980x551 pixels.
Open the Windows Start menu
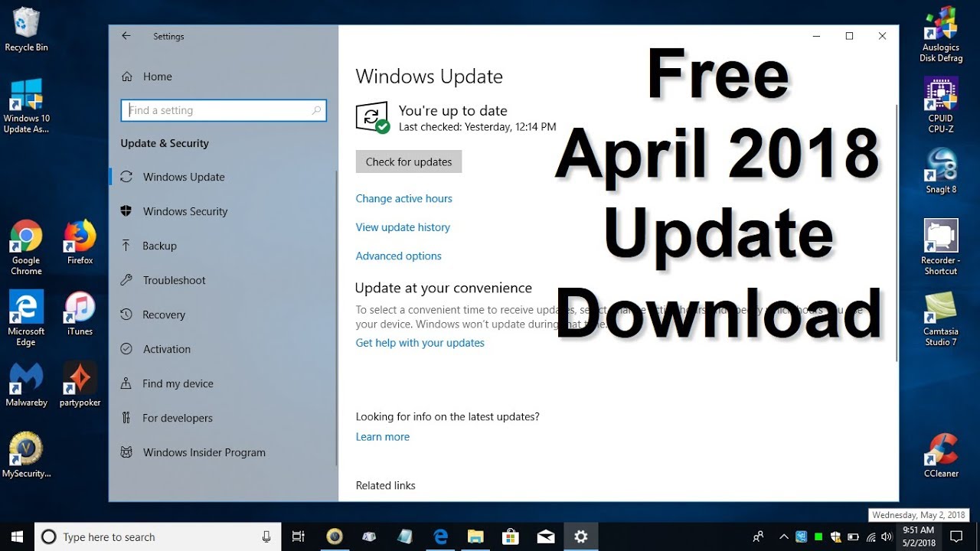coord(17,536)
